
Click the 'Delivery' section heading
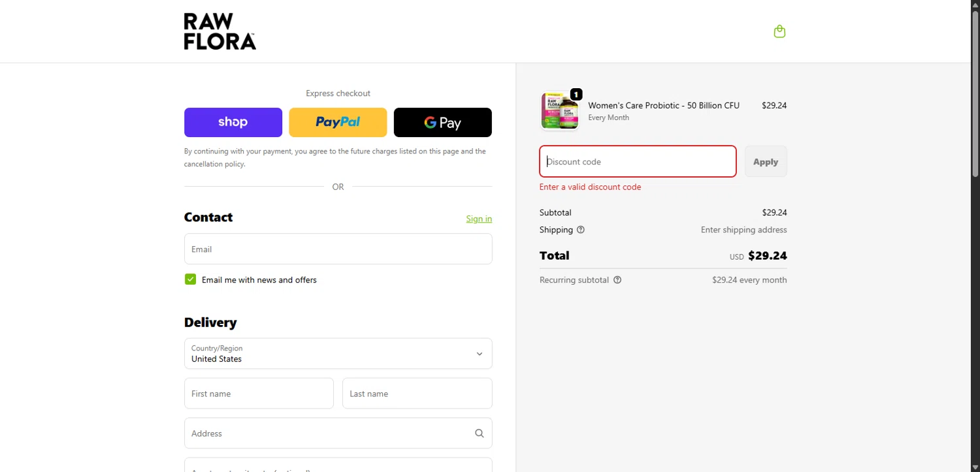click(210, 323)
